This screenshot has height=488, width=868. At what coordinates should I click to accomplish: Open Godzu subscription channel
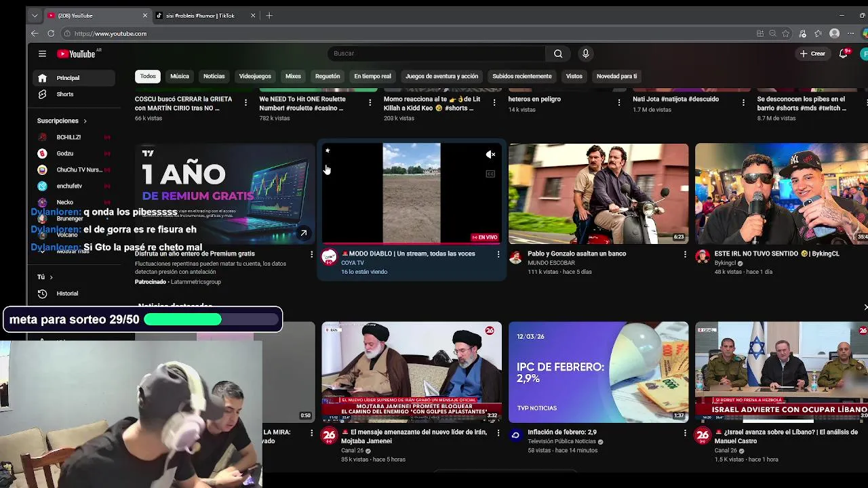tap(74, 153)
